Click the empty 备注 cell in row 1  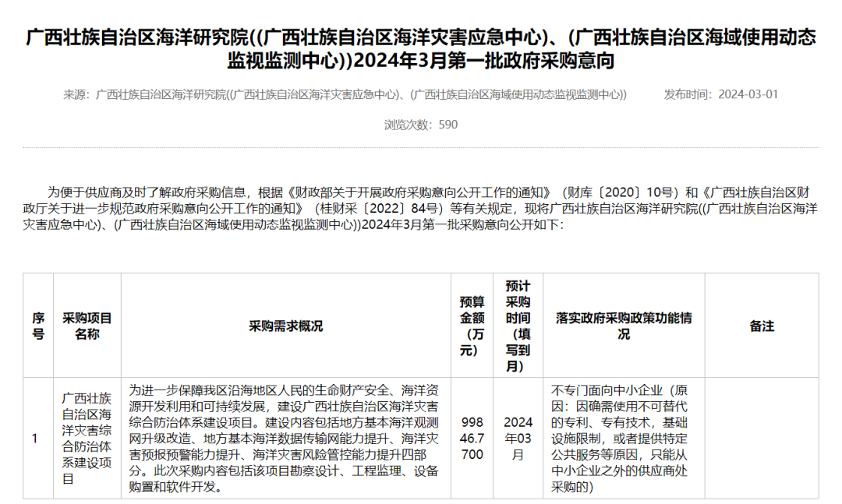tap(762, 439)
